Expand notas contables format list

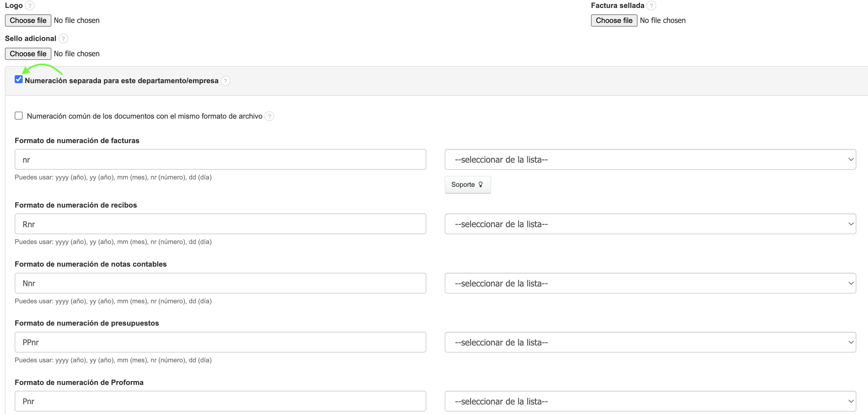point(650,283)
